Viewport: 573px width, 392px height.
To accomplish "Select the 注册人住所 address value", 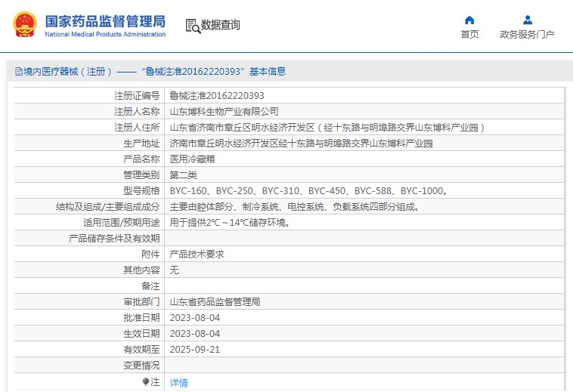I will point(327,128).
